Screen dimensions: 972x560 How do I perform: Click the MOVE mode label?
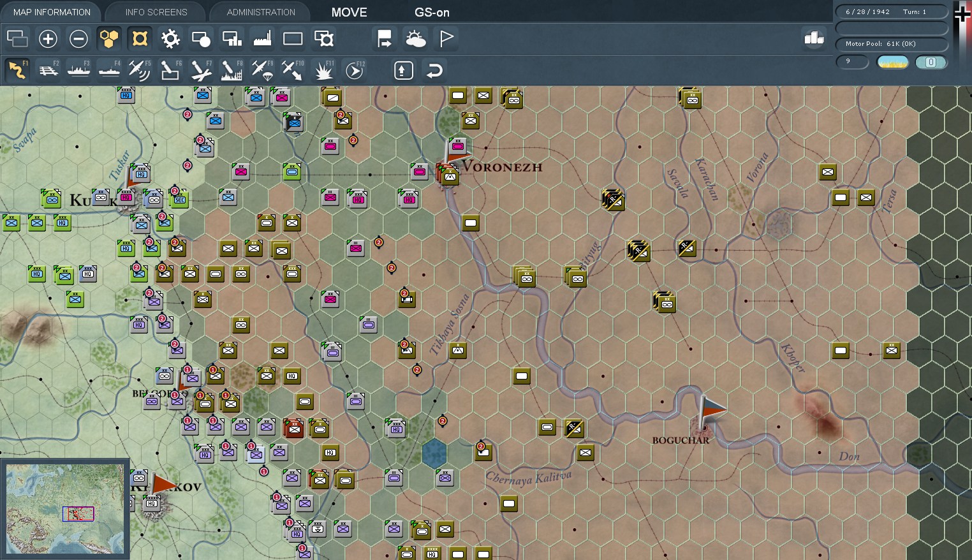point(349,12)
